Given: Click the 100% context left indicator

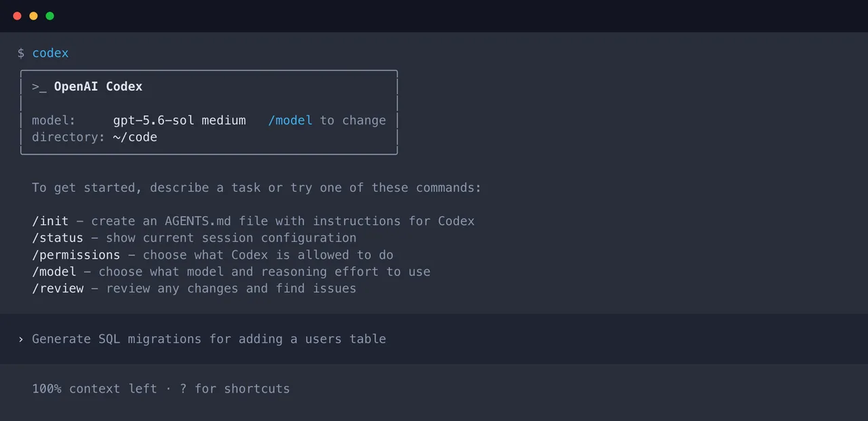Looking at the screenshot, I should coord(94,388).
